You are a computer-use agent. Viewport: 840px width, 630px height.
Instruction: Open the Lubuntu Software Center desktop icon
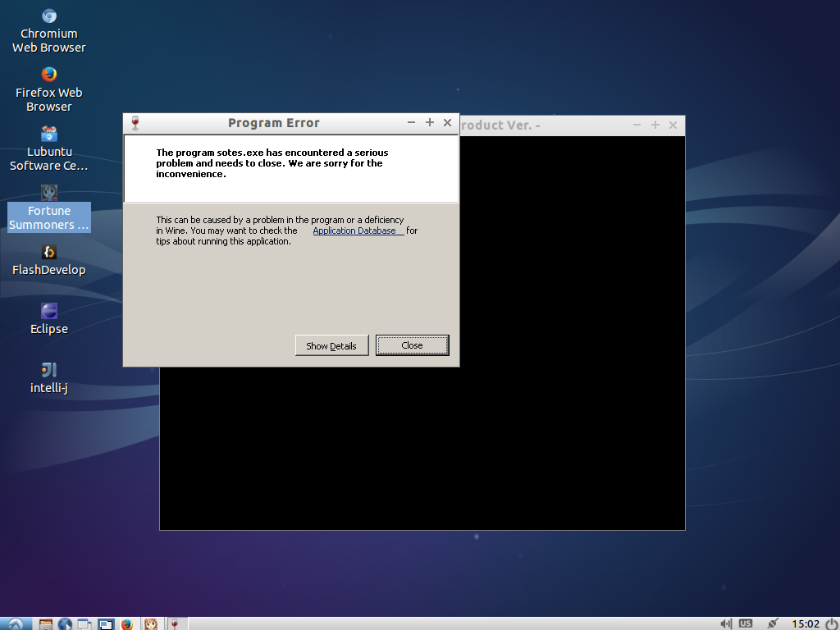[48, 149]
